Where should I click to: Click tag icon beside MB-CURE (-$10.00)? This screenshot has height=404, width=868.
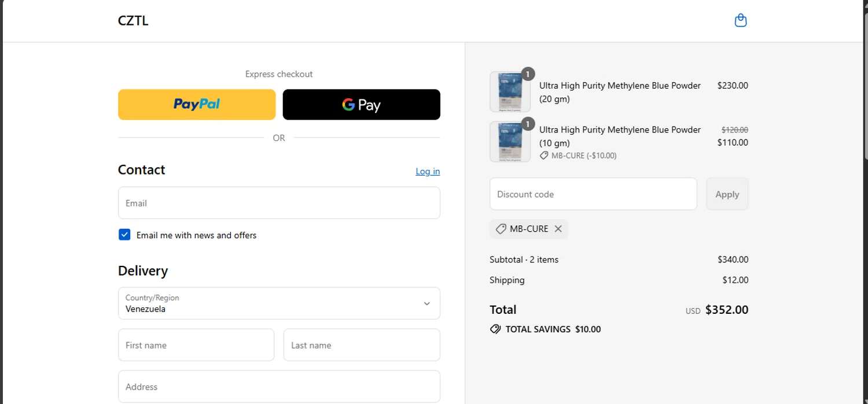(544, 155)
